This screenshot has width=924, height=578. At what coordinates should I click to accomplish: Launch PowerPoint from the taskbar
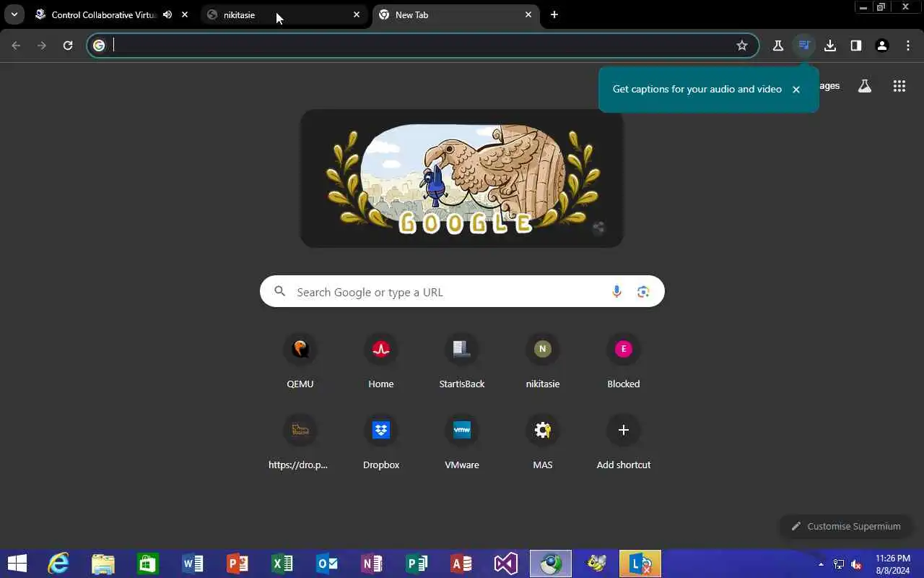pos(237,564)
